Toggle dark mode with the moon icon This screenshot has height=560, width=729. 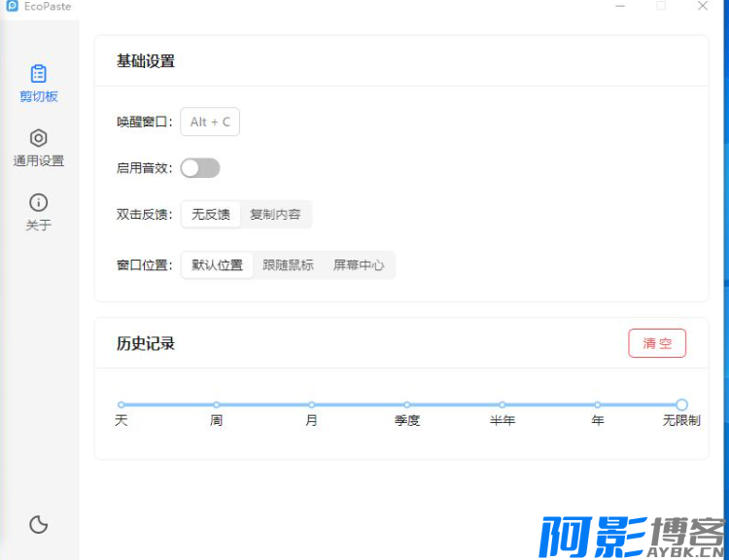(39, 525)
